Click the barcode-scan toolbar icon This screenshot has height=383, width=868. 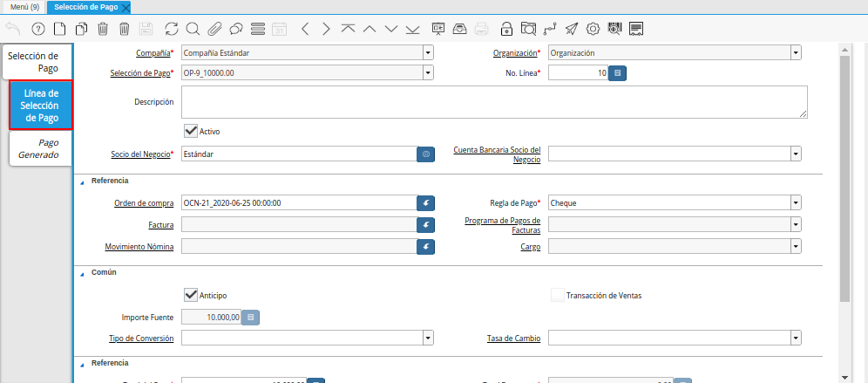(x=615, y=29)
